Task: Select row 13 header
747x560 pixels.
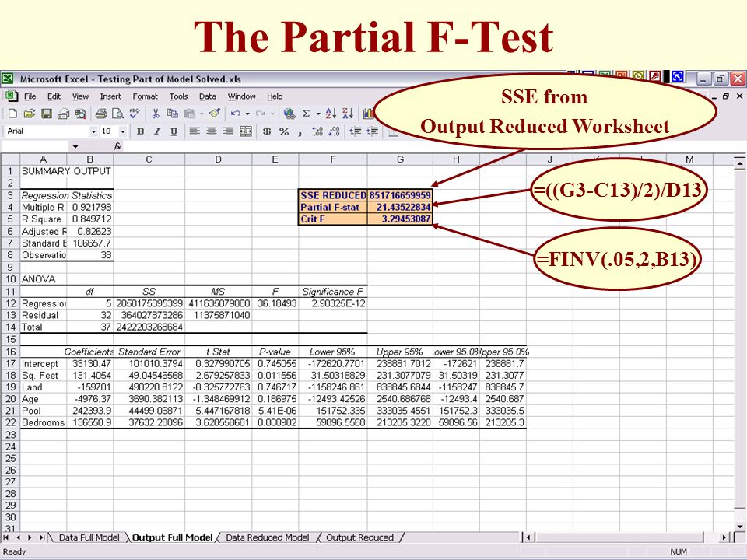Action: (x=10, y=315)
